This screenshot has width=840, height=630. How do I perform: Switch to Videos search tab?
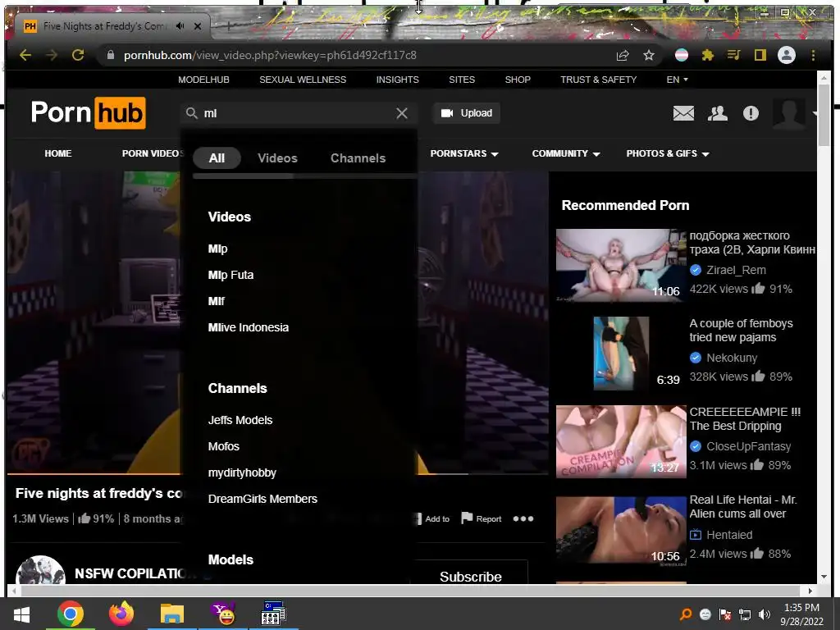point(277,158)
